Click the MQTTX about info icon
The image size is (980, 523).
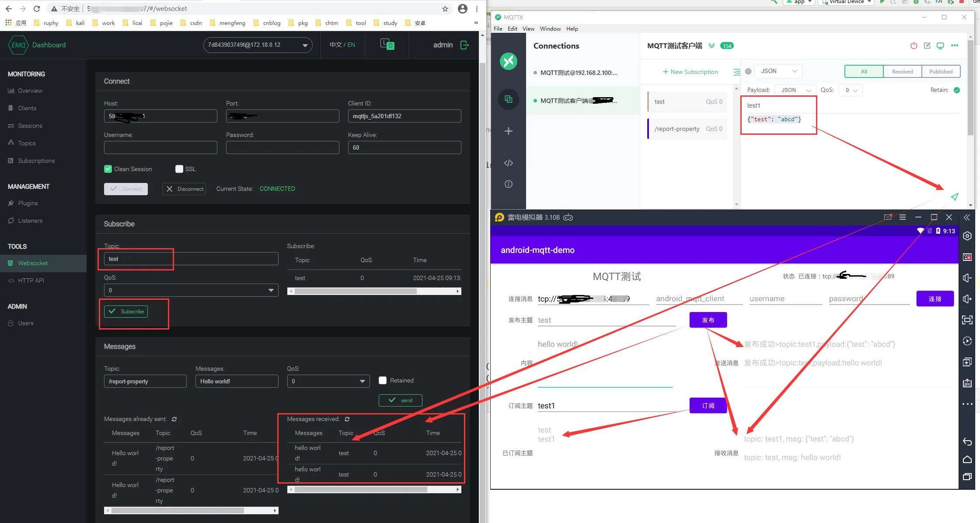[508, 184]
